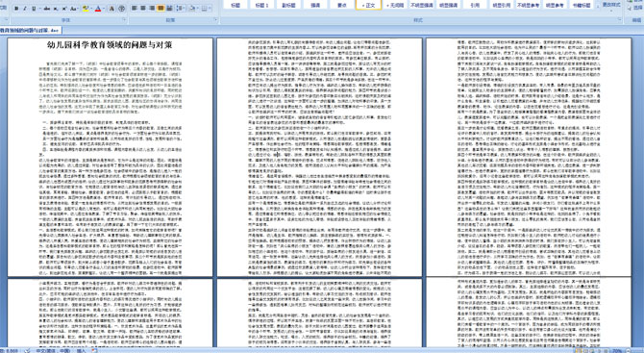
Task: Align paragraph text to the left
Action: click(x=134, y=9)
